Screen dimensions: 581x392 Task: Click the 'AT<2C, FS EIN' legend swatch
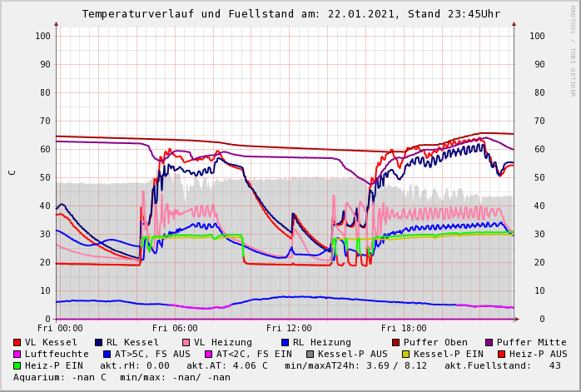(x=209, y=355)
